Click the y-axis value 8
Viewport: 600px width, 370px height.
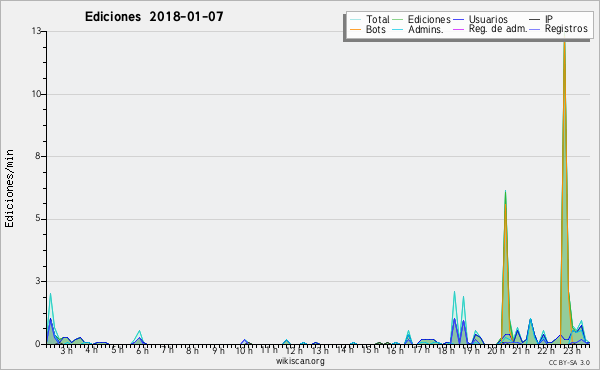point(38,156)
